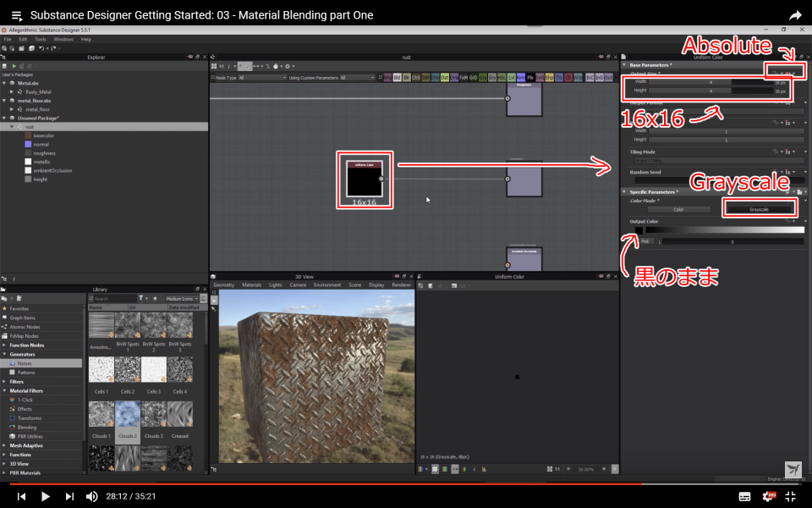Share the video with arrow icon

pos(794,15)
